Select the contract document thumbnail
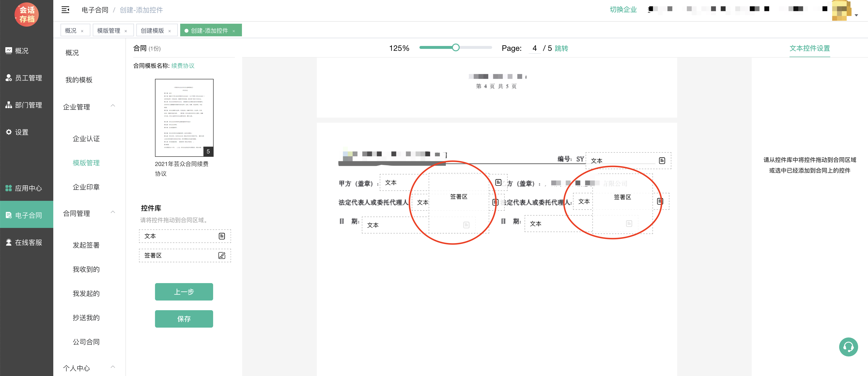The image size is (868, 376). (184, 118)
